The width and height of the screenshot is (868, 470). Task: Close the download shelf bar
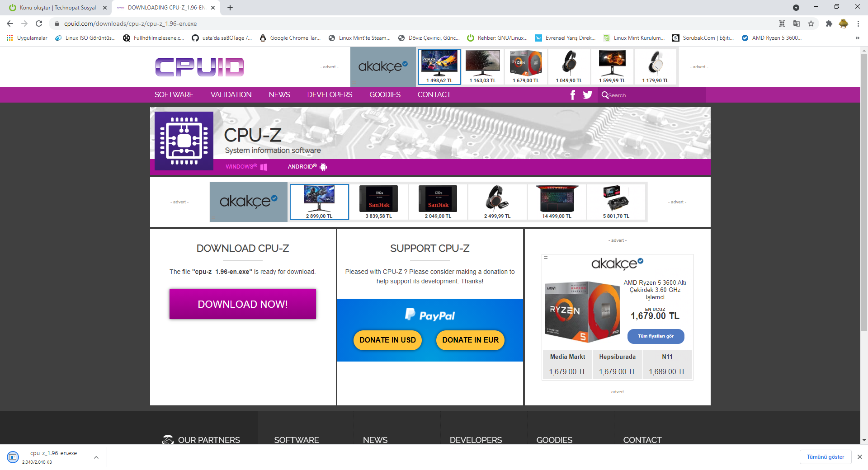pos(860,457)
